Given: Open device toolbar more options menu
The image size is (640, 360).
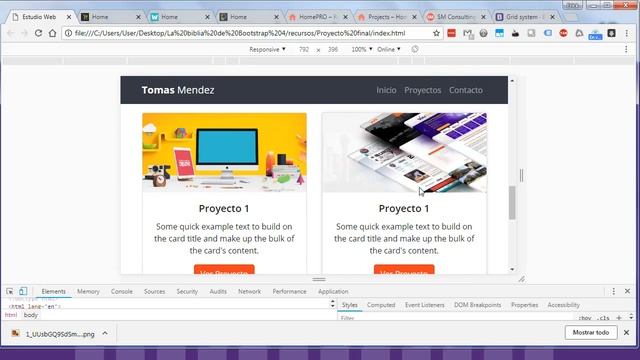Looking at the screenshot, I should pos(626,49).
